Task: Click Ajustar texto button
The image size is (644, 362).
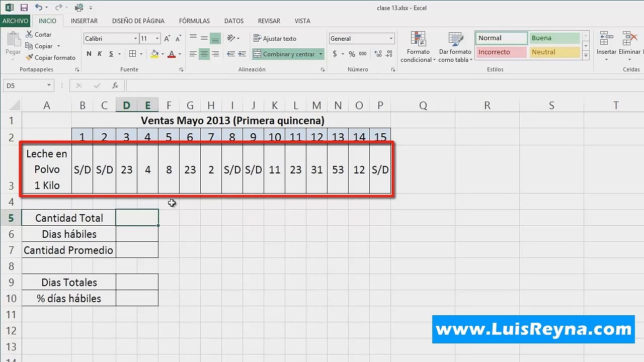Action: click(275, 38)
